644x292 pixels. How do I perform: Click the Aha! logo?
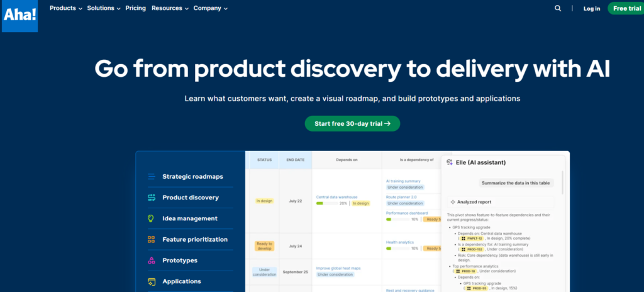[x=19, y=16]
